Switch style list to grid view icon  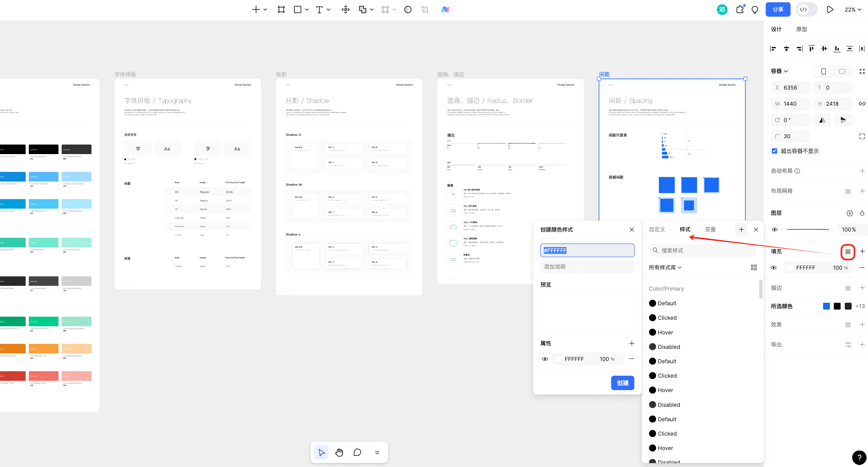click(754, 267)
